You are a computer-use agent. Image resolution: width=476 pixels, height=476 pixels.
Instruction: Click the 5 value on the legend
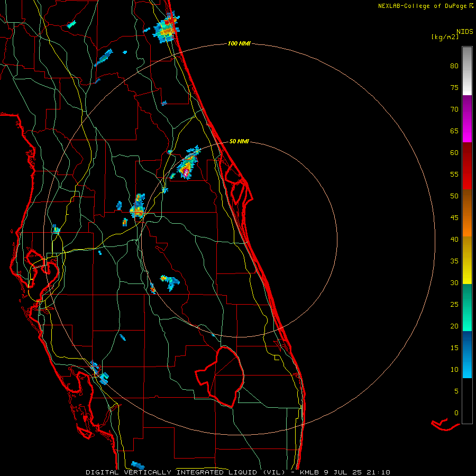456,391
